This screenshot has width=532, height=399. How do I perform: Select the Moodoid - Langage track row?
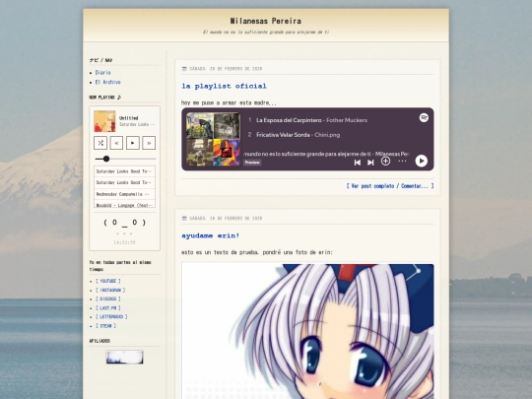coord(124,204)
